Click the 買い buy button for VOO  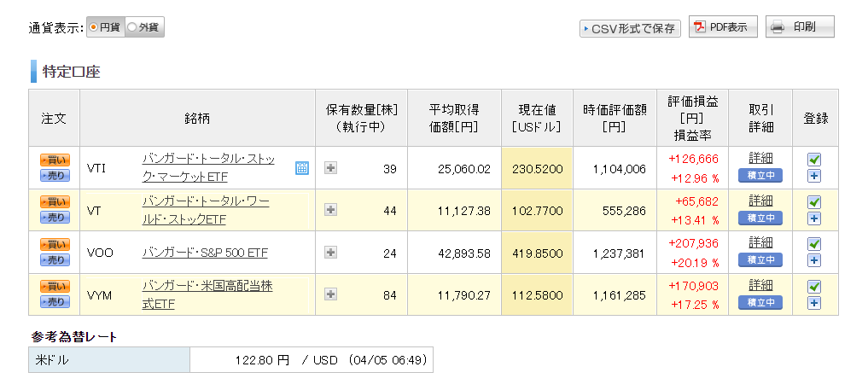(55, 245)
